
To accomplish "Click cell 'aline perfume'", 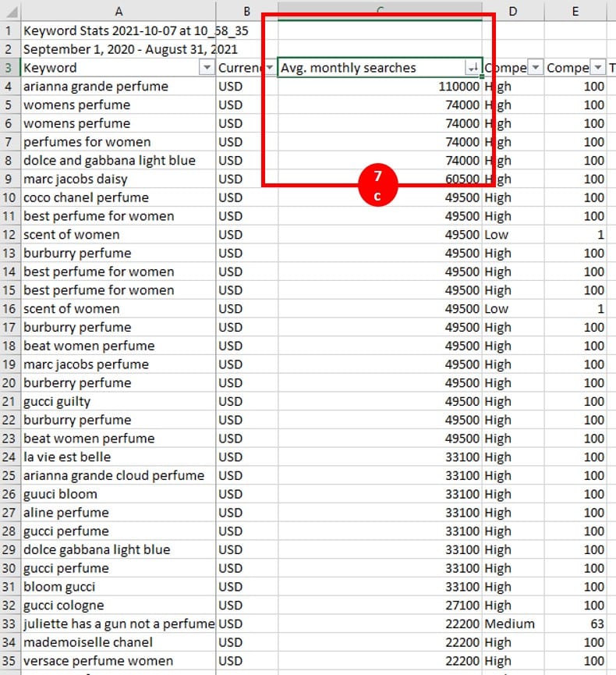I will [119, 512].
